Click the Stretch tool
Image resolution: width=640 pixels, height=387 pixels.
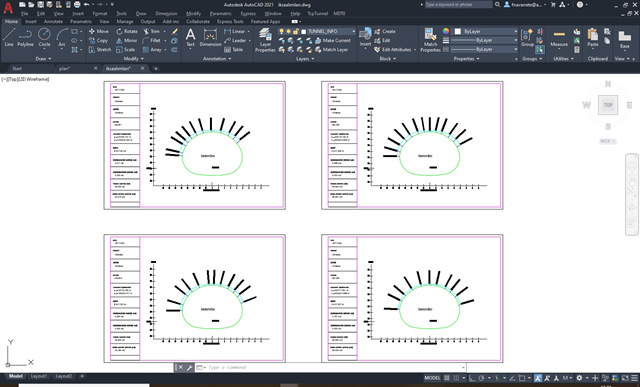(100, 49)
